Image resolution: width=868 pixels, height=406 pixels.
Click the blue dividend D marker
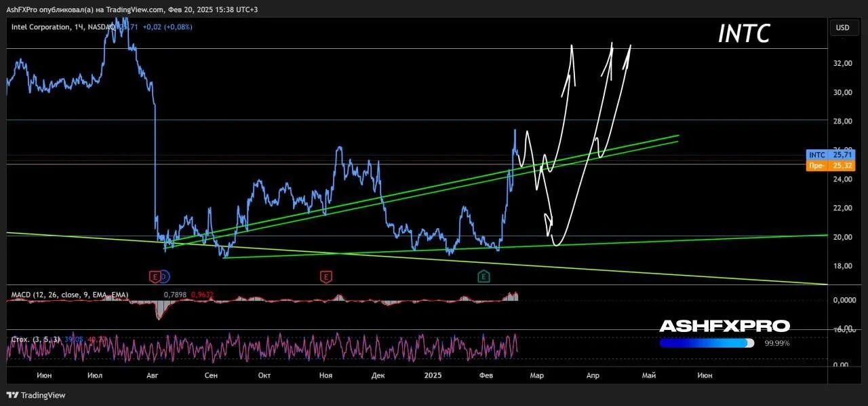164,276
